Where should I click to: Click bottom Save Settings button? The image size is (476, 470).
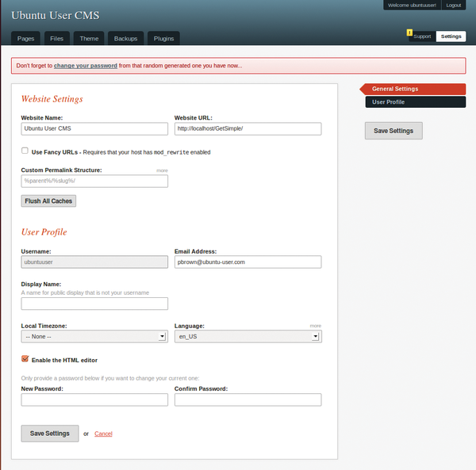50,434
